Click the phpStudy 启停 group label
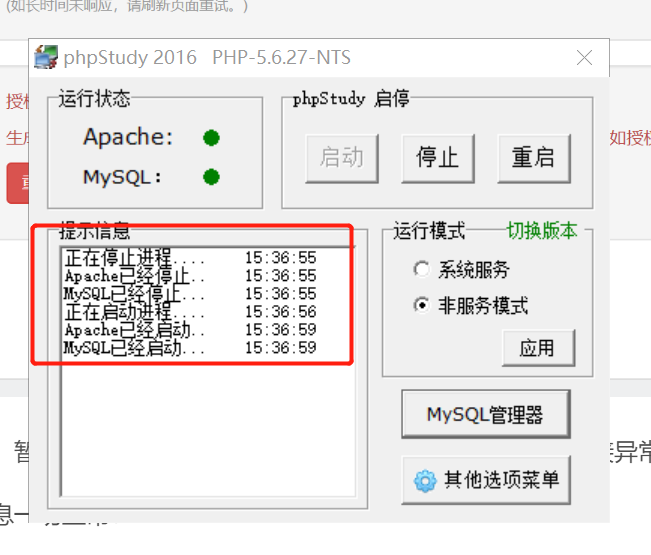This screenshot has height=555, width=651. click(351, 99)
